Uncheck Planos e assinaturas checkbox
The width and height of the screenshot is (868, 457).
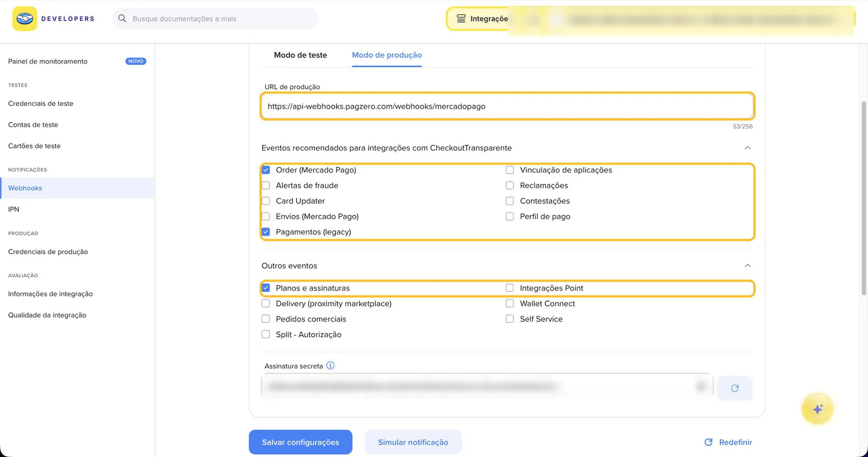266,288
